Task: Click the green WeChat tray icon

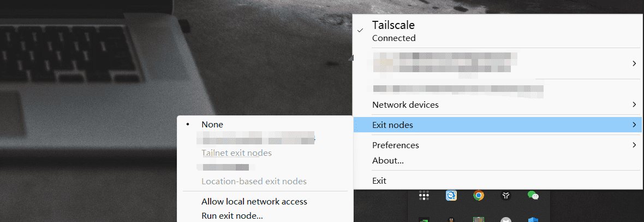Action: click(x=533, y=195)
